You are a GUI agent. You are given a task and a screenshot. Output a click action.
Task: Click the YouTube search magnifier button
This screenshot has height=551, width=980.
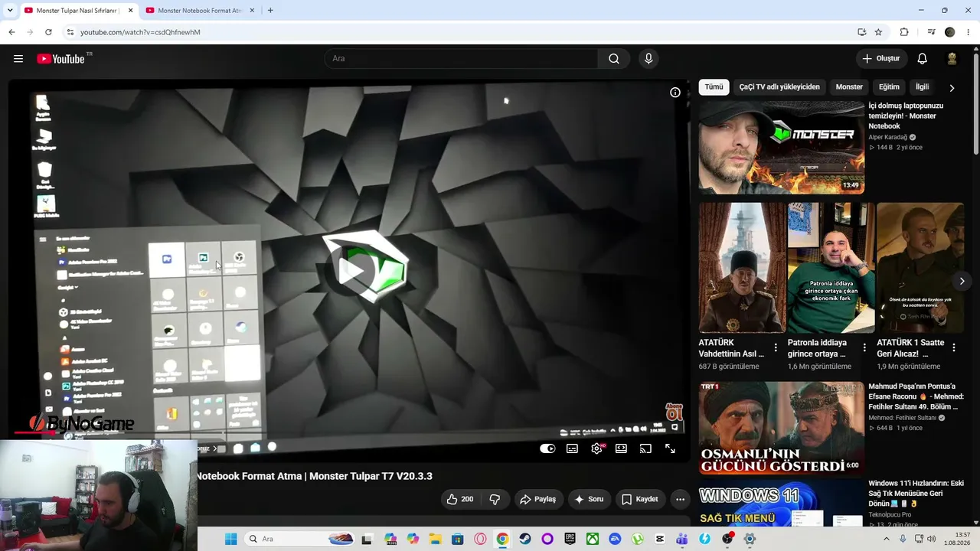coord(614,59)
